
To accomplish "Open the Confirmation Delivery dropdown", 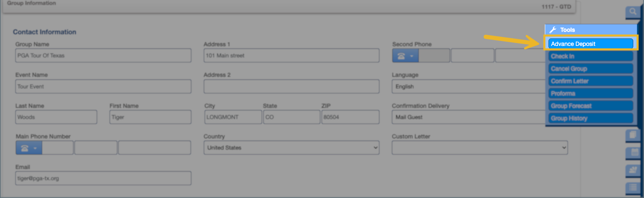I will coord(468,117).
